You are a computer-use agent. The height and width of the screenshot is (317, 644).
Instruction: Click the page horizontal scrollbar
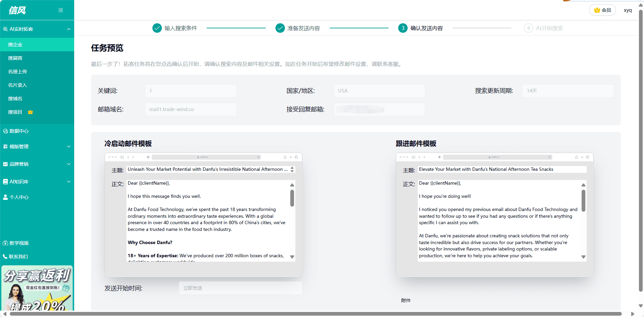[316, 314]
